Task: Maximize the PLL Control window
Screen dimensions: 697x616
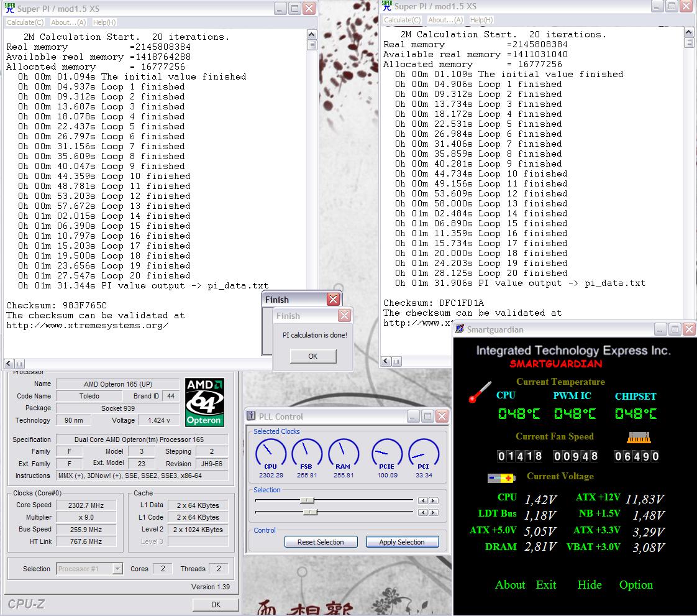Action: click(427, 416)
